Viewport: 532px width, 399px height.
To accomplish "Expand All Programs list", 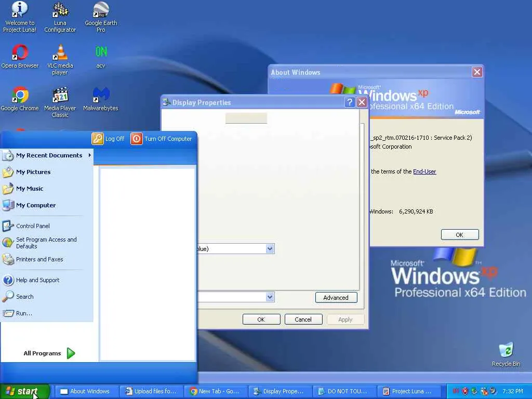I will coord(49,353).
